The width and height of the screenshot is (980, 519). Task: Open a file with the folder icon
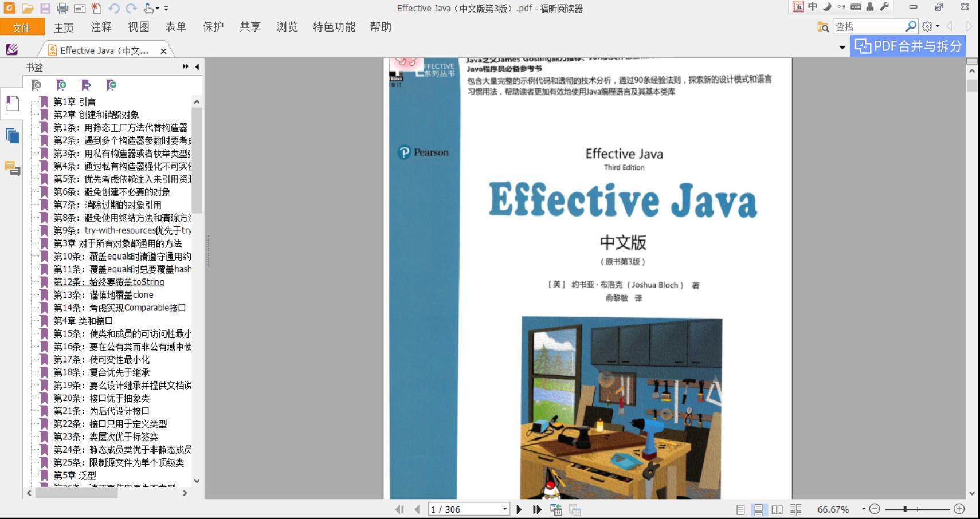28,8
